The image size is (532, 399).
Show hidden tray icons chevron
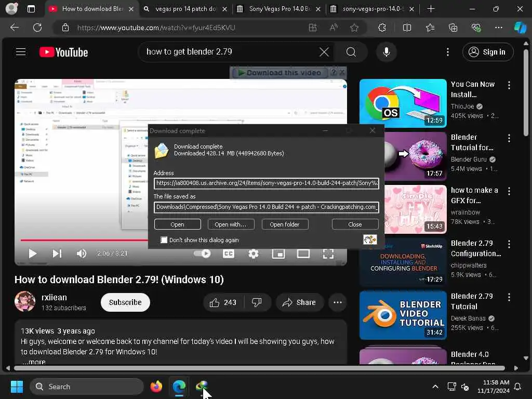coord(435,387)
